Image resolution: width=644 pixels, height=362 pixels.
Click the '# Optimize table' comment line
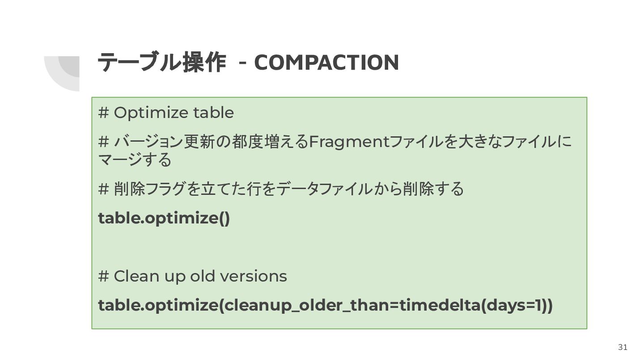click(166, 113)
